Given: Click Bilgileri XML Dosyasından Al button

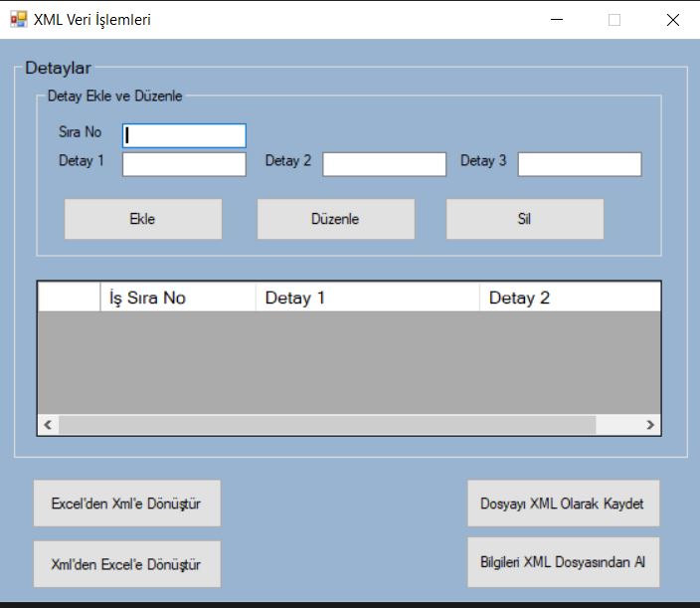Looking at the screenshot, I should [x=564, y=562].
